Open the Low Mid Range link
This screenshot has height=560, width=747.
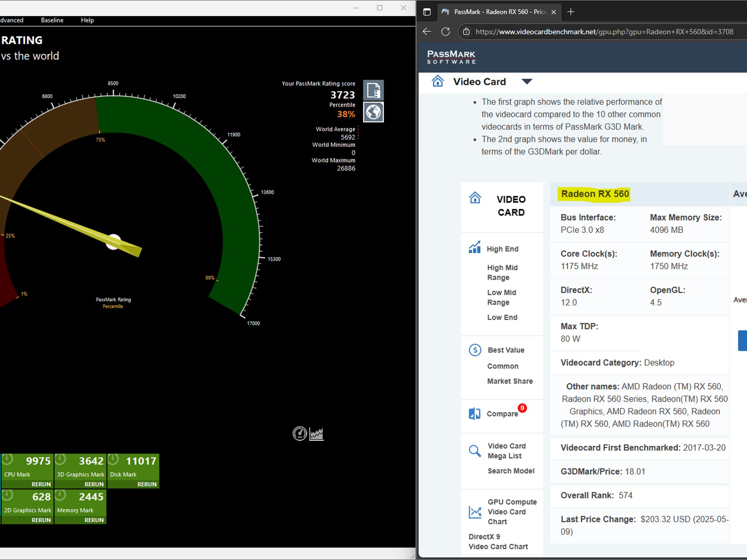pos(502,297)
